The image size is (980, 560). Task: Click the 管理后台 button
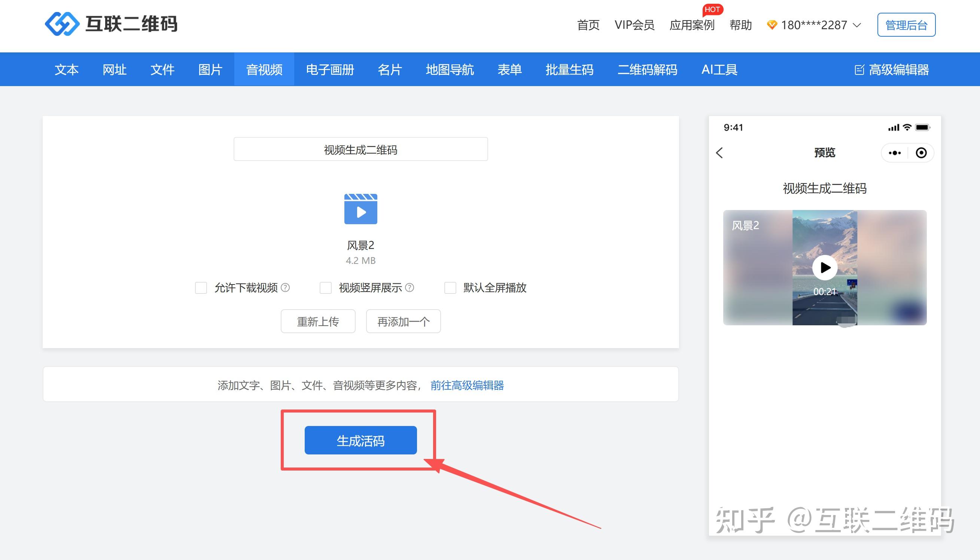point(906,25)
